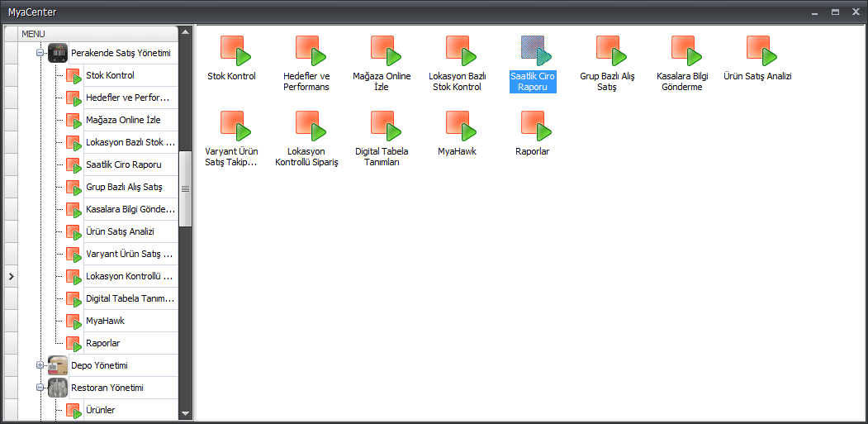The height and width of the screenshot is (424, 868).
Task: Select Lokasyon Bazlı Stok… in the menu tree
Action: coord(130,142)
